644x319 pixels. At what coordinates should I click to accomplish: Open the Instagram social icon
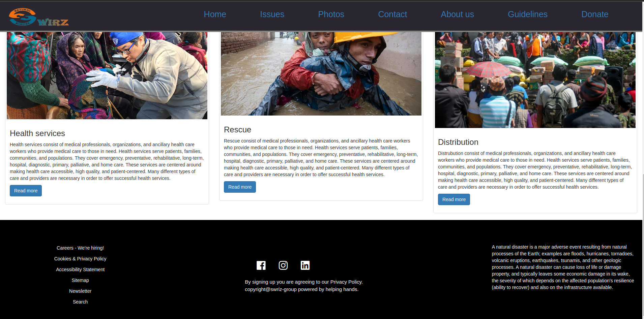click(x=283, y=265)
